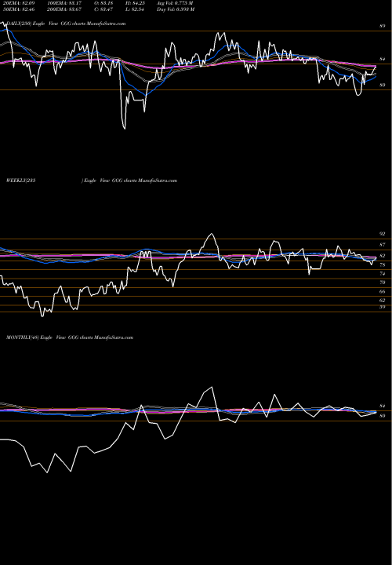The width and height of the screenshot is (392, 565).
Task: Click the 62 axis label on weekly chart
Action: [x=383, y=300]
